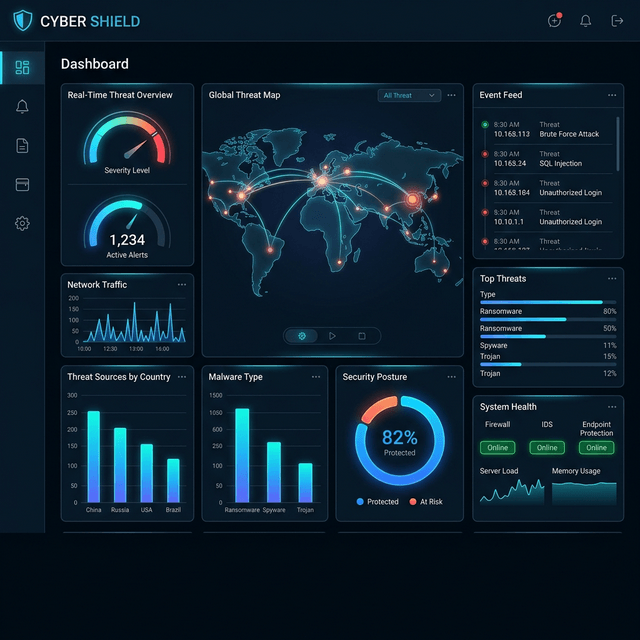This screenshot has width=640, height=640.
Task: Click IDS Online status button
Action: pyautogui.click(x=547, y=448)
